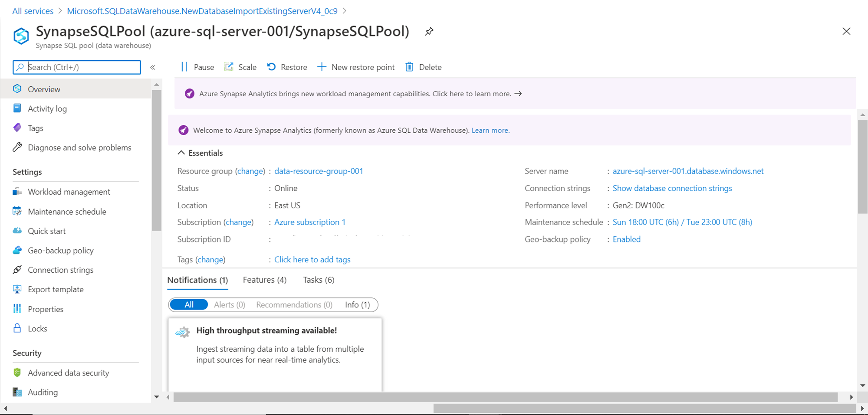
Task: Open Advanced data security settings
Action: [x=68, y=373]
